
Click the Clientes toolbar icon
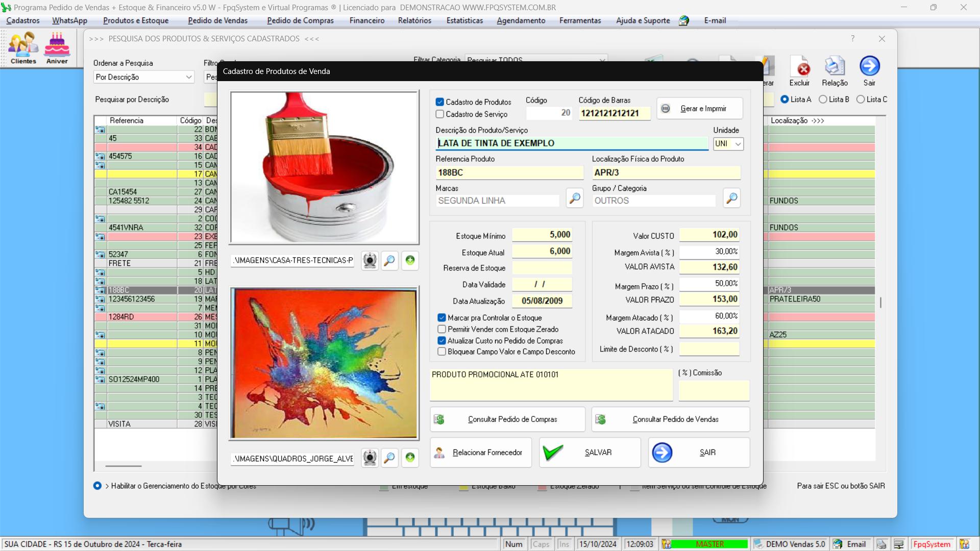pos(23,47)
